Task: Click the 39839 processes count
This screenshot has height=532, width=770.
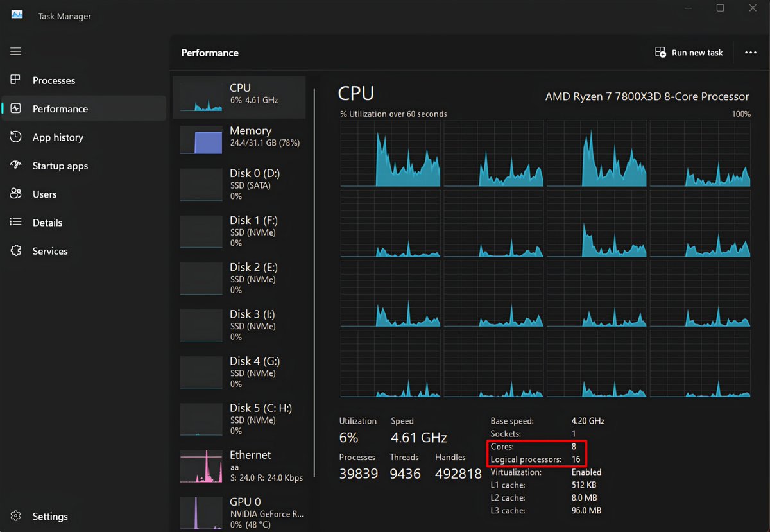Action: coord(359,474)
